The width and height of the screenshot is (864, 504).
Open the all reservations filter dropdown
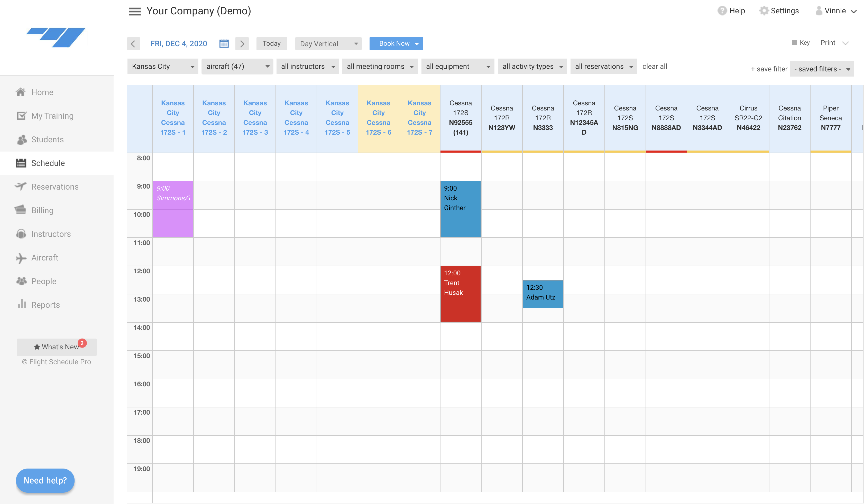coord(603,67)
